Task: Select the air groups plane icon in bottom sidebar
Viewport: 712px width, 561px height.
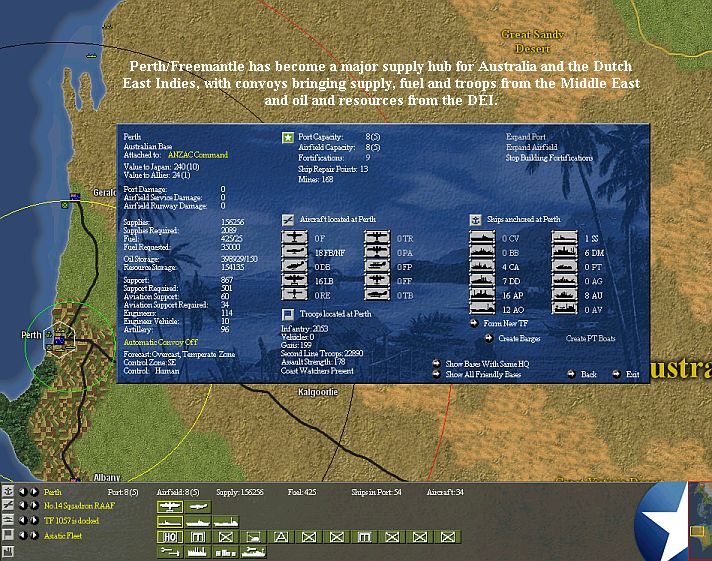Action: tap(8, 505)
